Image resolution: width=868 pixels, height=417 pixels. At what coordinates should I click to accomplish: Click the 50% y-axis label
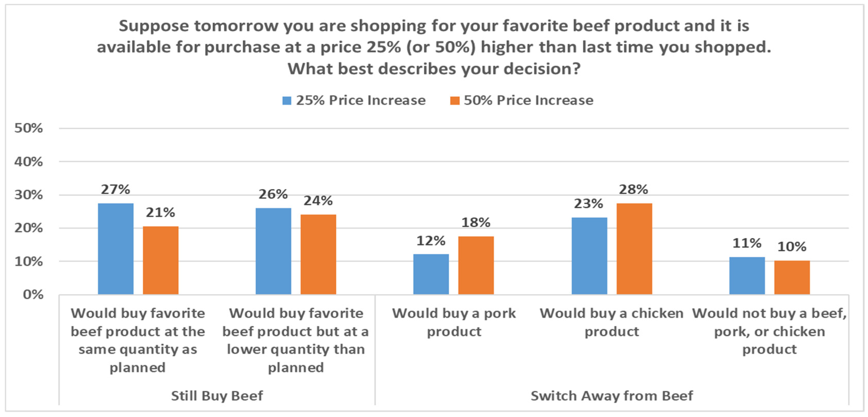pyautogui.click(x=29, y=128)
